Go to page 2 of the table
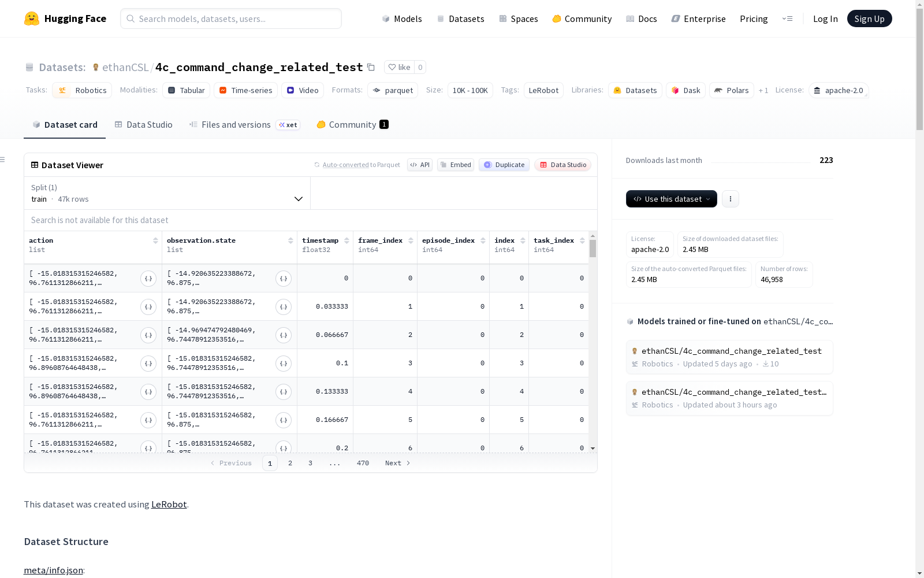The height and width of the screenshot is (578, 924). (290, 463)
